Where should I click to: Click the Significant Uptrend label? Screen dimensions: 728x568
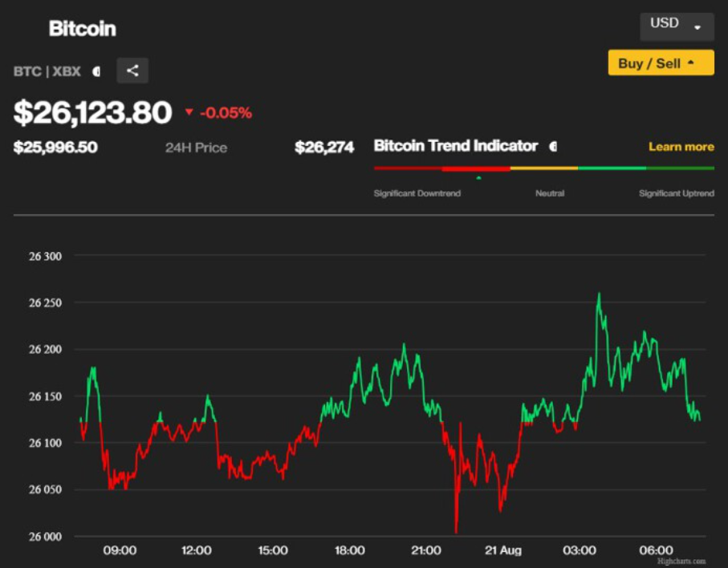coord(677,193)
